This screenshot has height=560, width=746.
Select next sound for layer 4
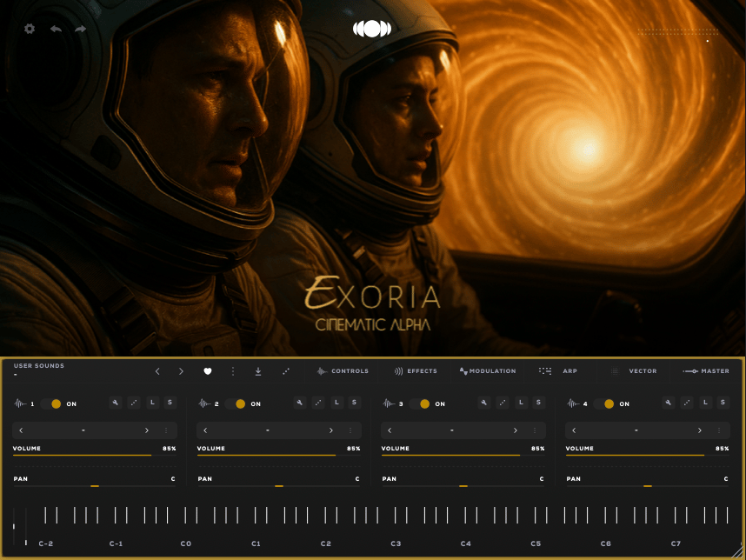point(699,430)
